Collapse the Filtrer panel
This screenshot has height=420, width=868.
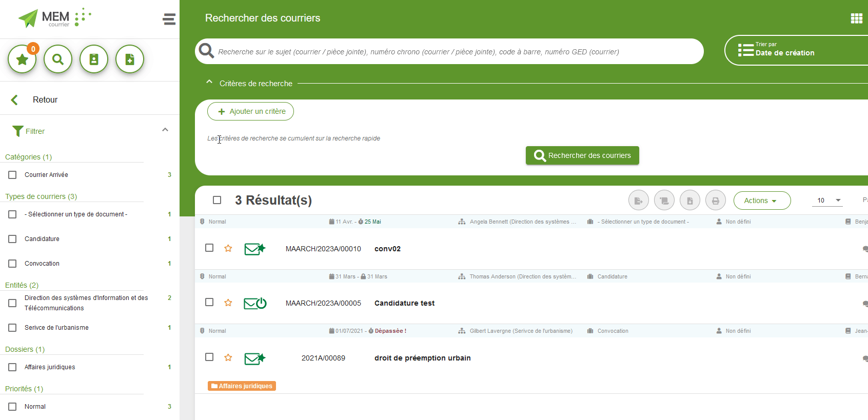pyautogui.click(x=165, y=130)
